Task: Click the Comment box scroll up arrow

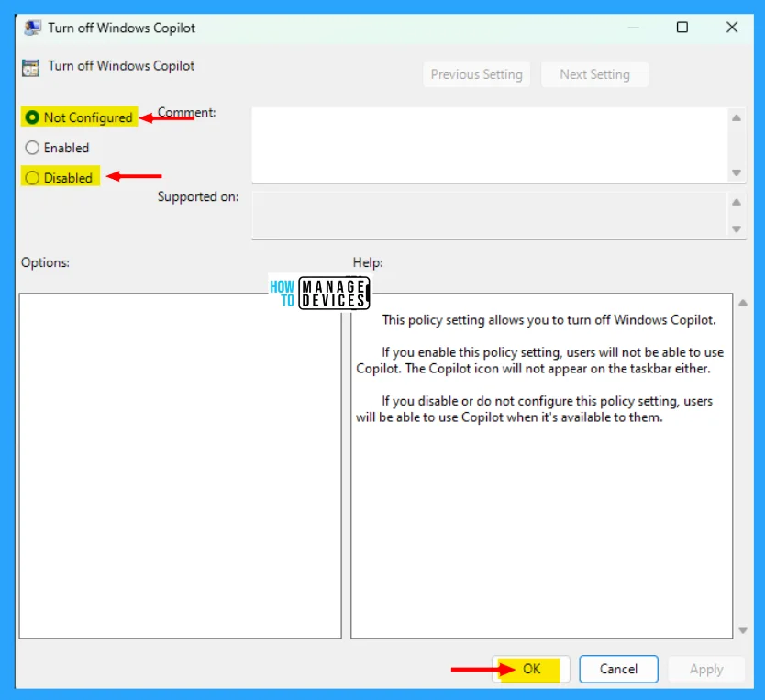Action: click(x=737, y=117)
